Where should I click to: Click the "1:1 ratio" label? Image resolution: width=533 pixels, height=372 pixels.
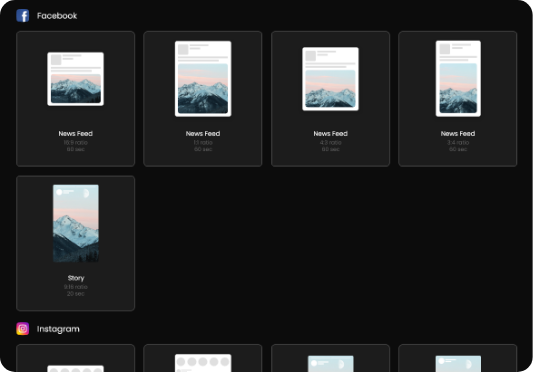coord(203,142)
